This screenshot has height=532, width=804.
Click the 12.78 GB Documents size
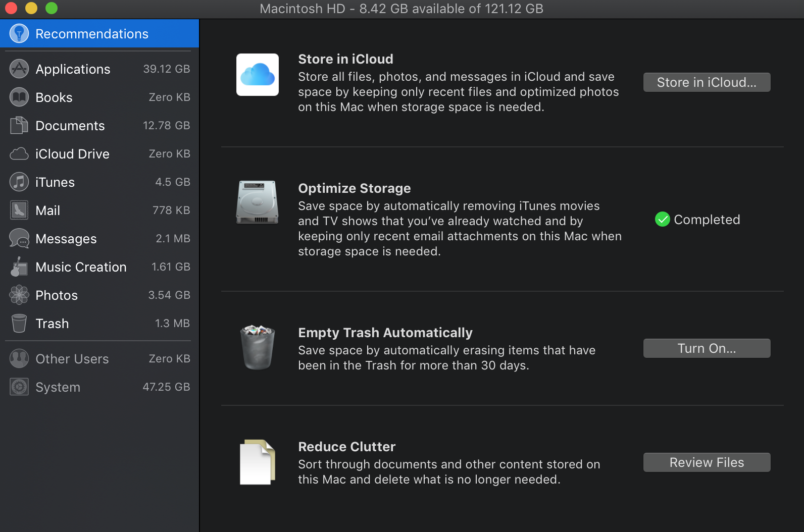point(167,125)
